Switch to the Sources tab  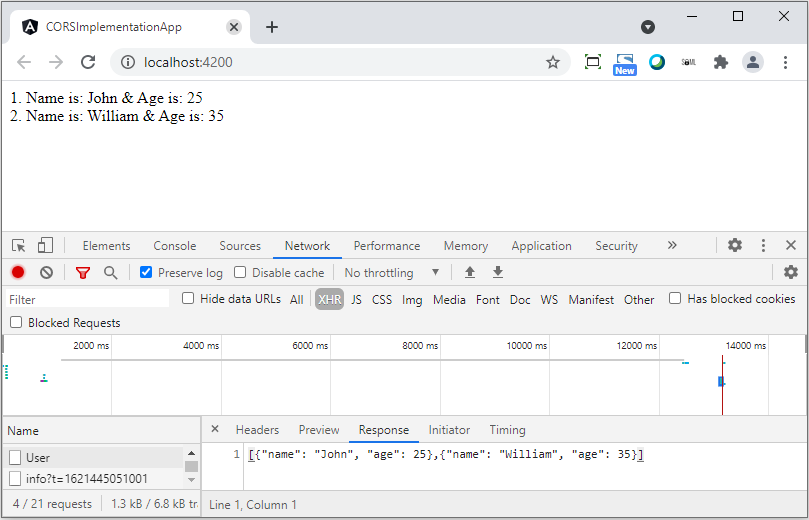[240, 246]
